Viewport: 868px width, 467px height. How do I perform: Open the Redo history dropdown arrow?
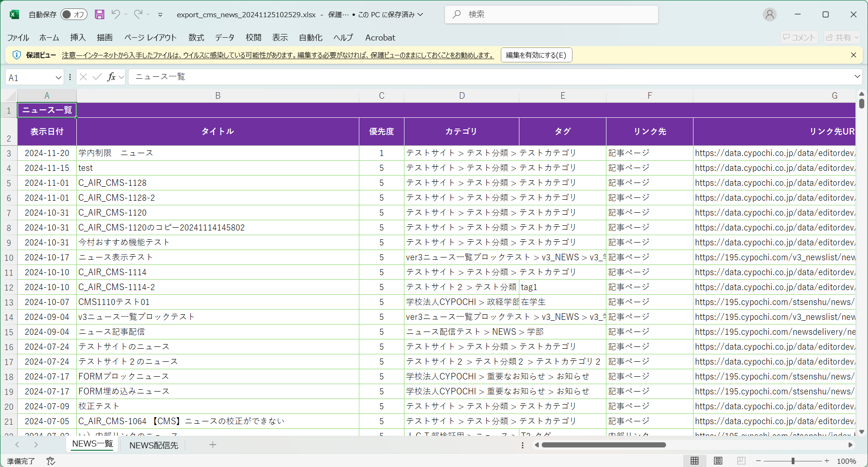(148, 14)
